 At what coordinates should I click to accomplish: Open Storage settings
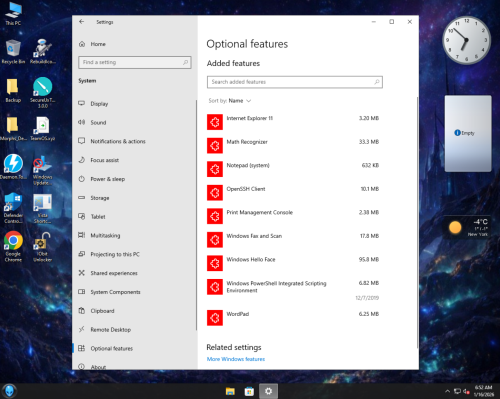(x=100, y=198)
